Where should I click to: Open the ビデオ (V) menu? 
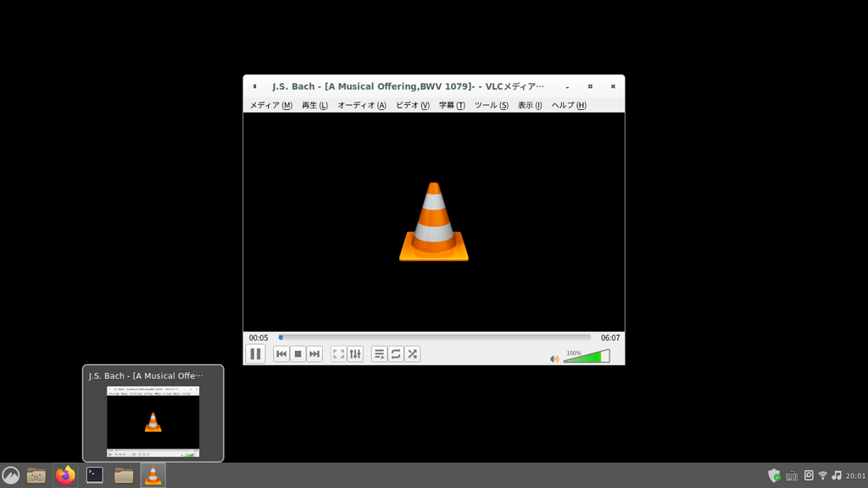point(413,105)
